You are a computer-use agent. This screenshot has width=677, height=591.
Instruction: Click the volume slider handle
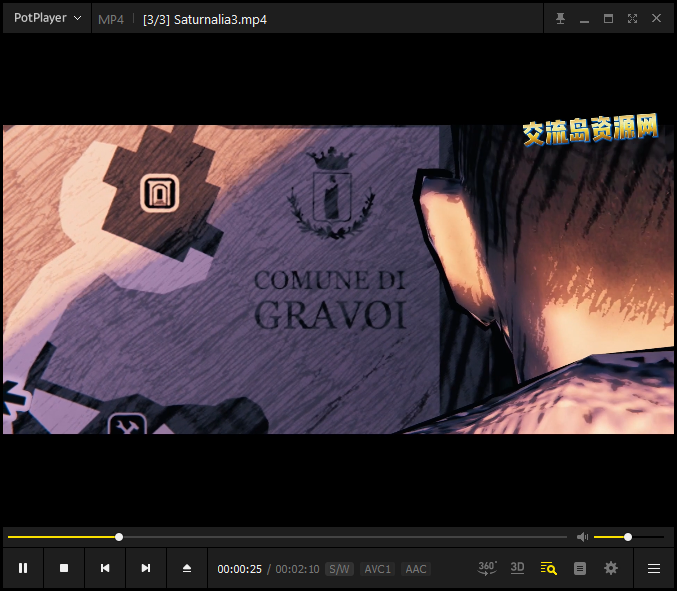[x=628, y=537]
